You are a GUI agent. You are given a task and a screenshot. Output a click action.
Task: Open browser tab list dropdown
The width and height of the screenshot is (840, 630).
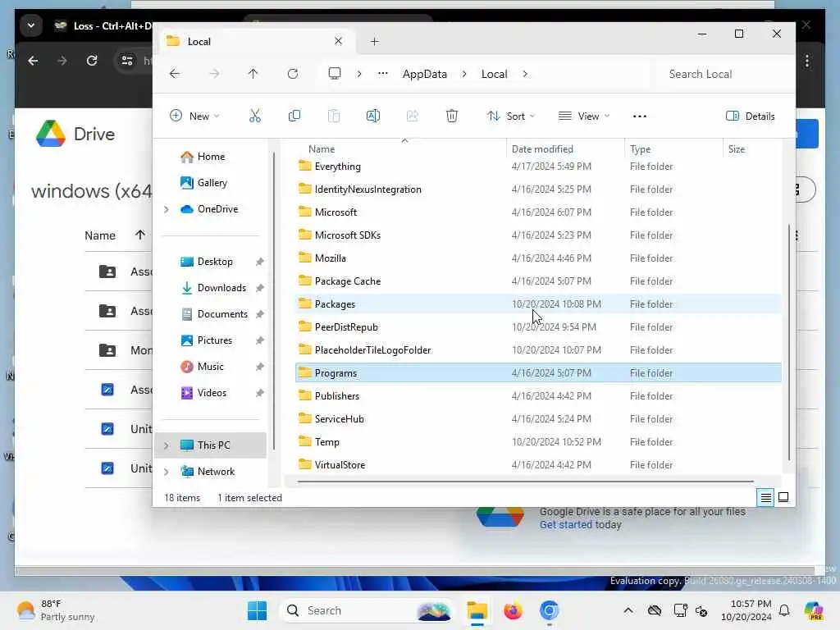click(x=31, y=25)
